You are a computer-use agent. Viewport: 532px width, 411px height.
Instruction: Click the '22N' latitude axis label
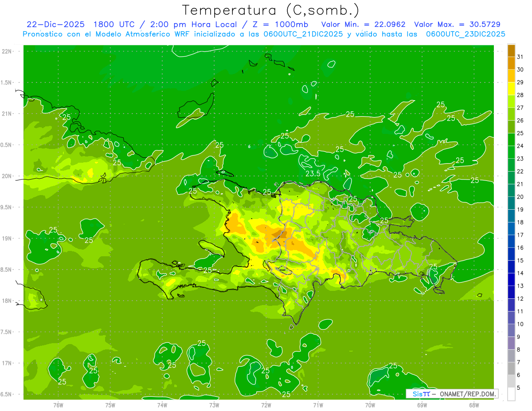click(x=7, y=51)
